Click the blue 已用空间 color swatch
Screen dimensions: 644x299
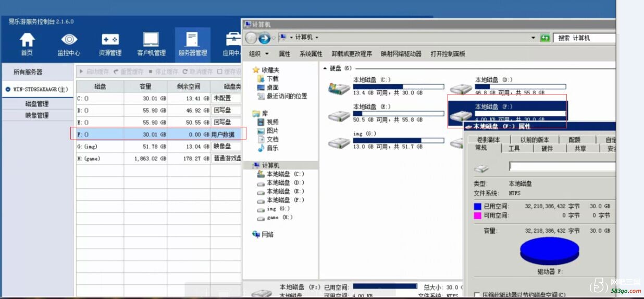point(478,206)
